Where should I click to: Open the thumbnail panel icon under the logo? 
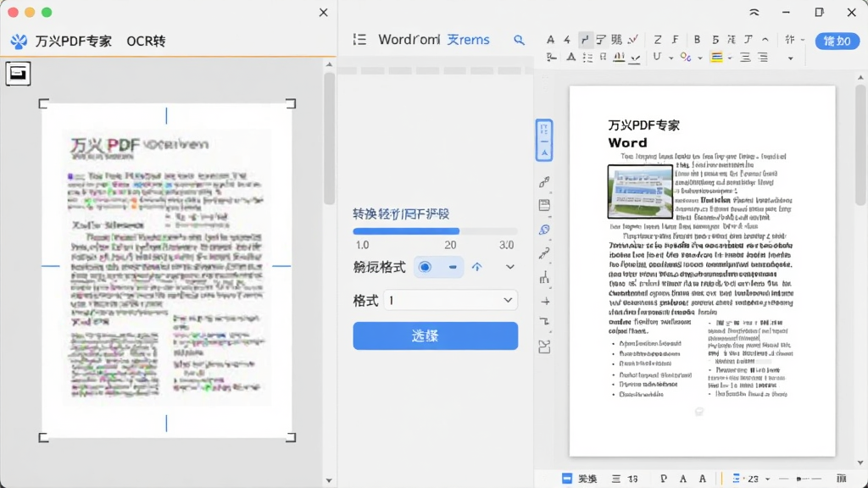18,74
